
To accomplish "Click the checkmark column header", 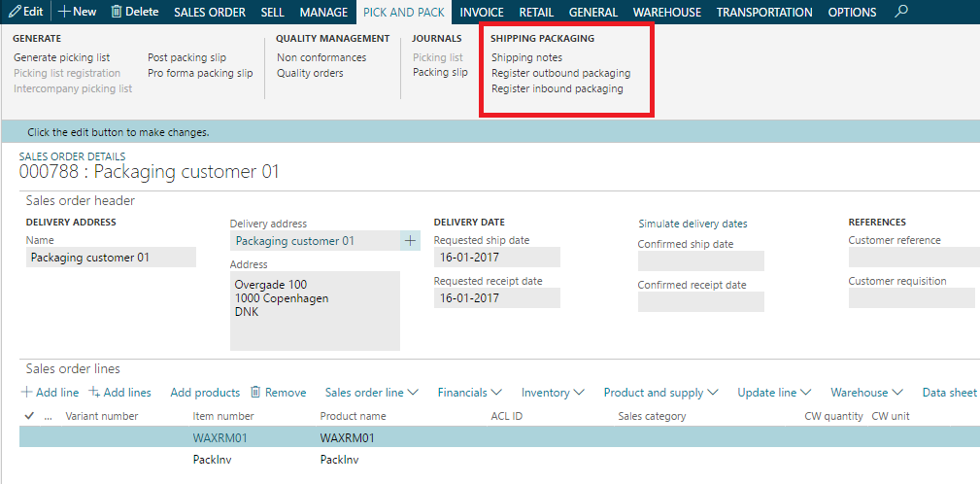I will (29, 416).
